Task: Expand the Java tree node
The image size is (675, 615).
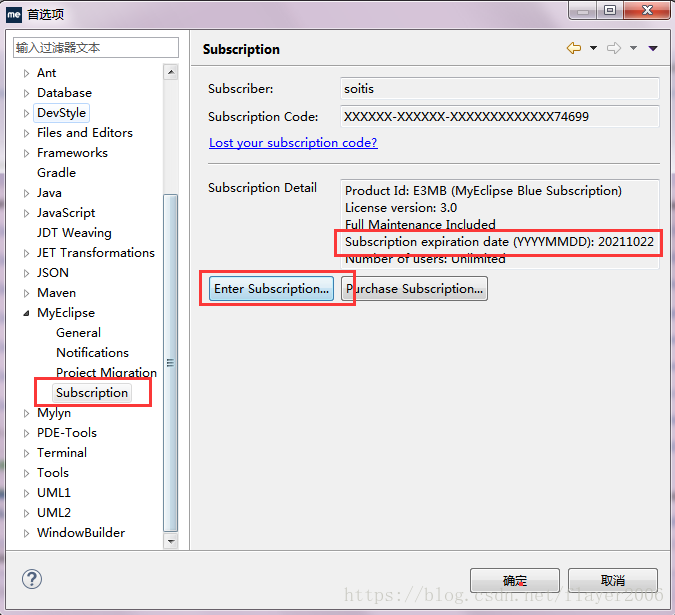Action: [x=26, y=193]
